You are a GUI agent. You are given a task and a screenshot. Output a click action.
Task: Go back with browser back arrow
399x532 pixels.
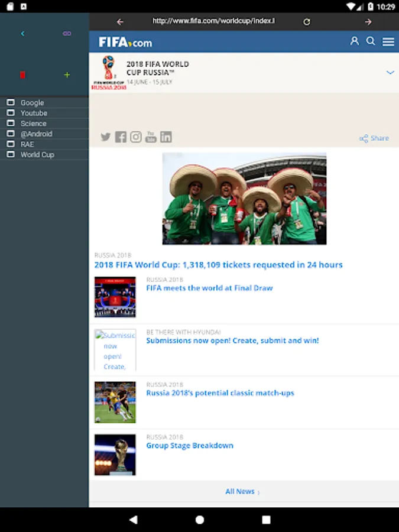click(x=120, y=22)
